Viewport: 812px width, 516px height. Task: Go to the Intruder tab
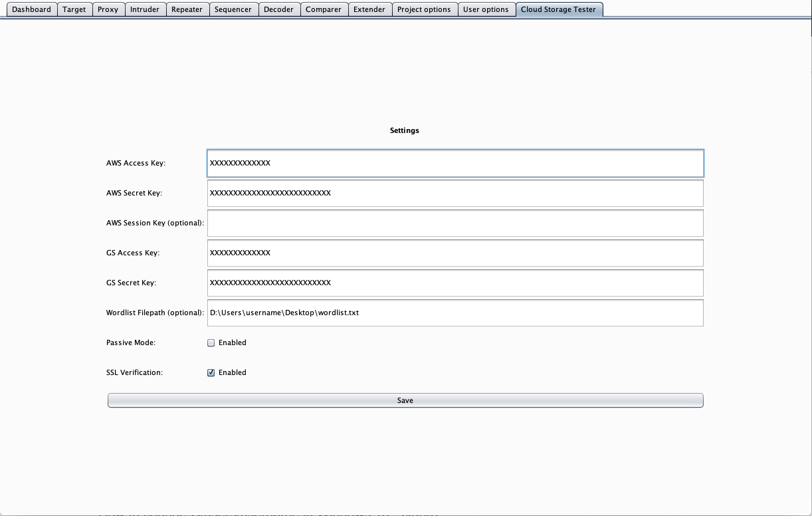click(x=145, y=9)
